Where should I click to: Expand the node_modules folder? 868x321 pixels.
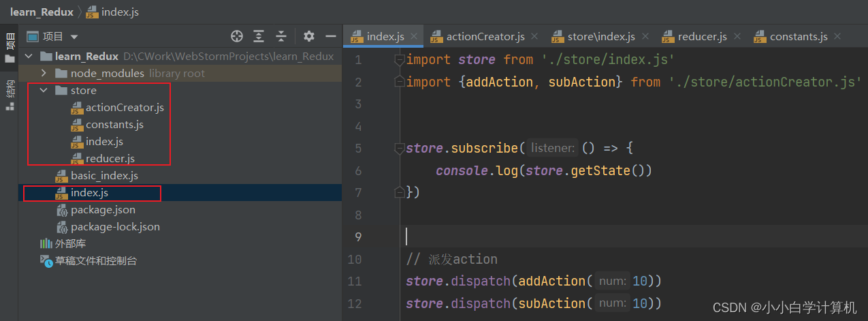[x=44, y=73]
